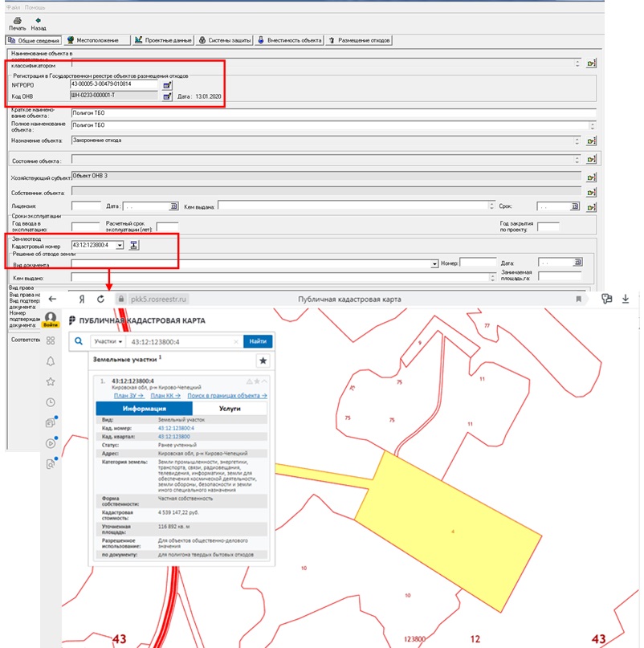Screen dimensions: 644x648
Task: Open the Размещение отходов tab
Action: [x=361, y=39]
